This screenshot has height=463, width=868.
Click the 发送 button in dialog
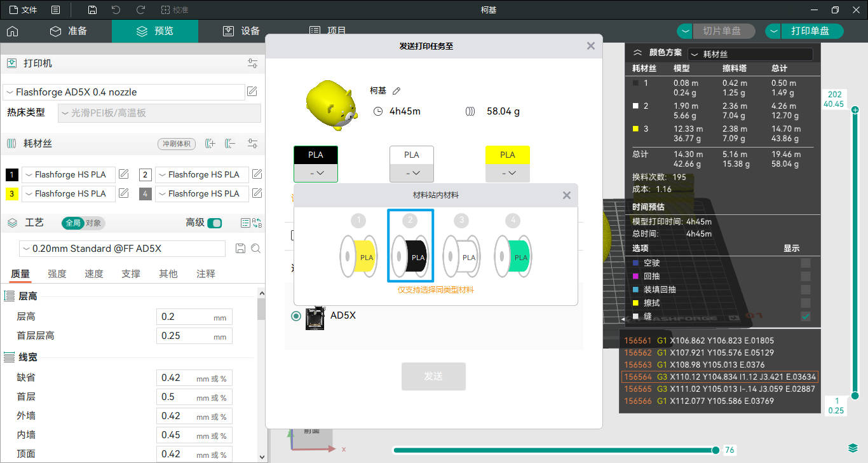coord(433,377)
